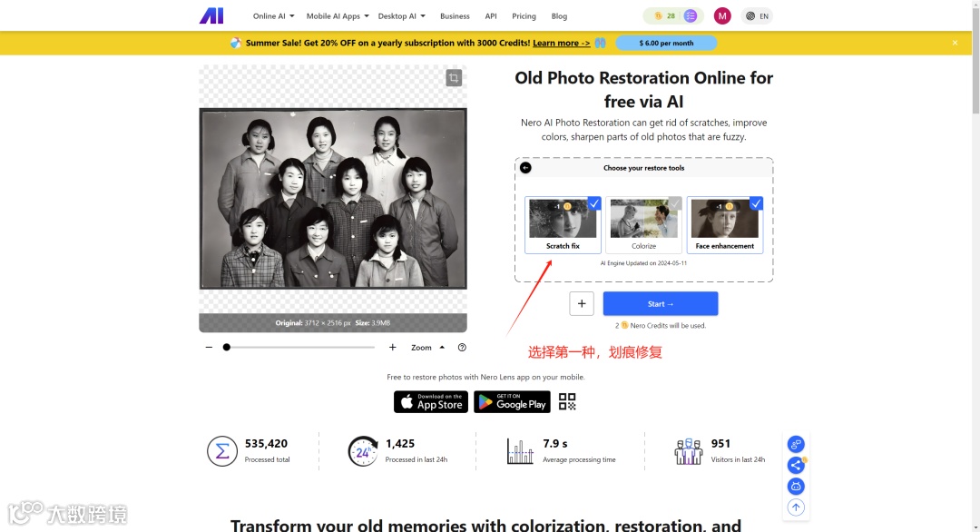Click the purple menu icon beside credits

click(691, 15)
